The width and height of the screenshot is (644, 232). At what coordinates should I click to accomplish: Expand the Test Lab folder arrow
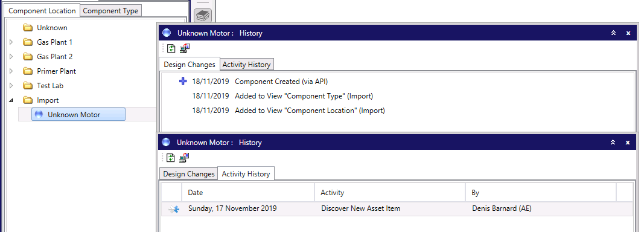(x=11, y=86)
